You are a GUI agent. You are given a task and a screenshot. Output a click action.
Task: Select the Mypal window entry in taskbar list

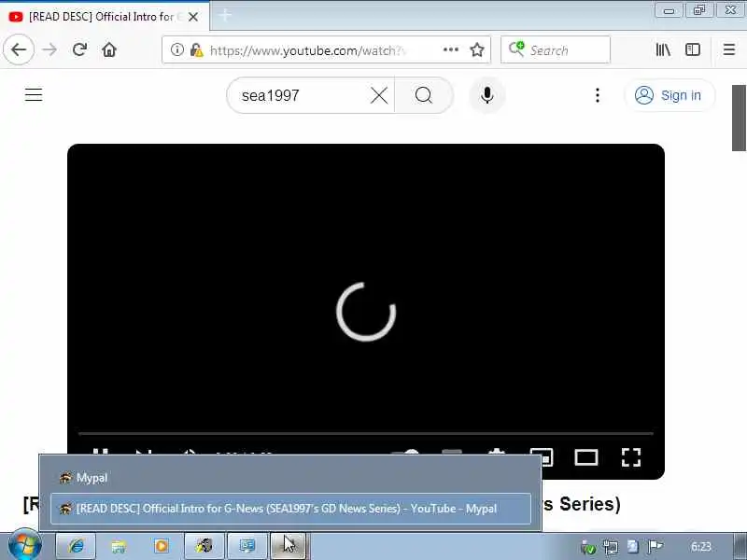pos(290,478)
